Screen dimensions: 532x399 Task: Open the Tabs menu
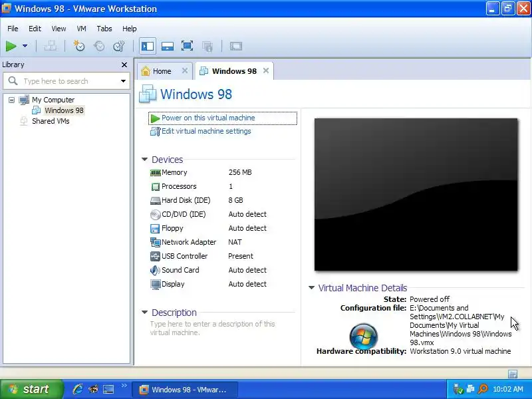[104, 29]
